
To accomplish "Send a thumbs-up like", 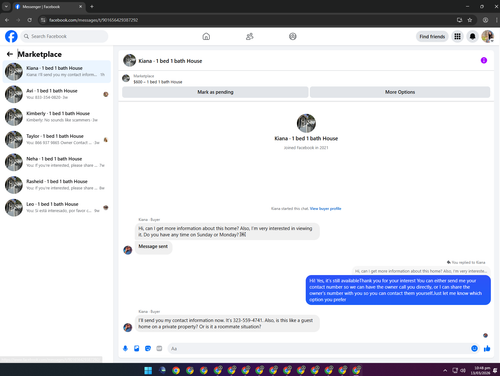I will 487,348.
